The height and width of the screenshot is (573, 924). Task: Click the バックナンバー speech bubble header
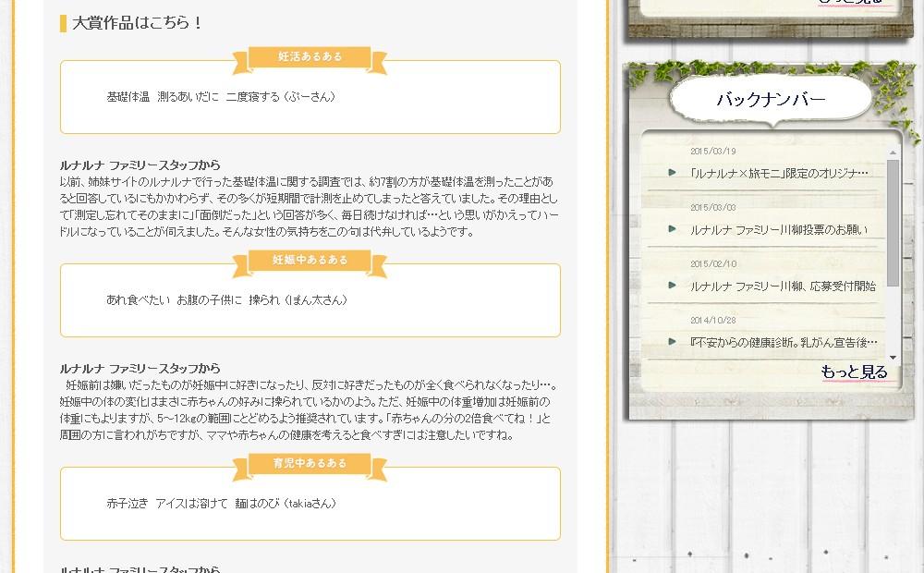771,100
